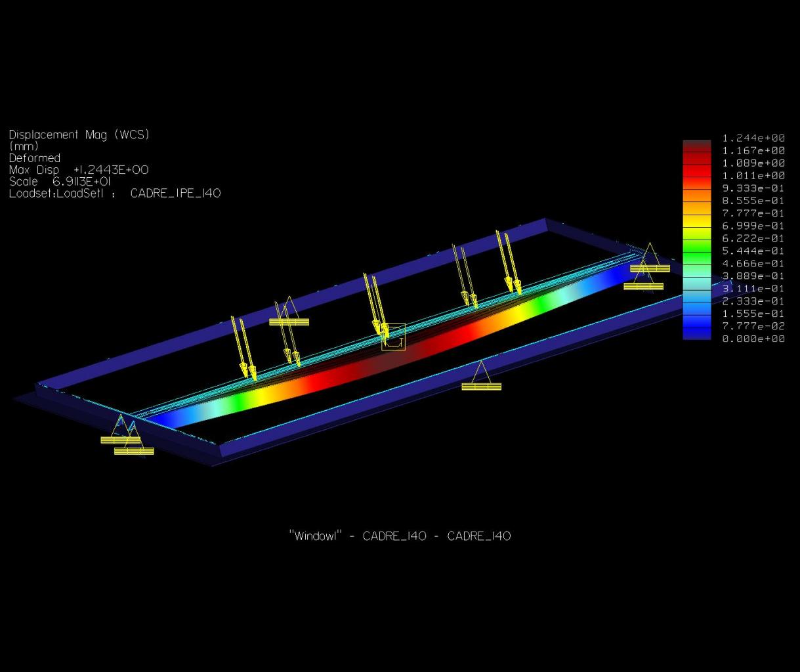Pick the darkest blue band ending the legend
The width and height of the screenshot is (800, 672).
[x=697, y=333]
